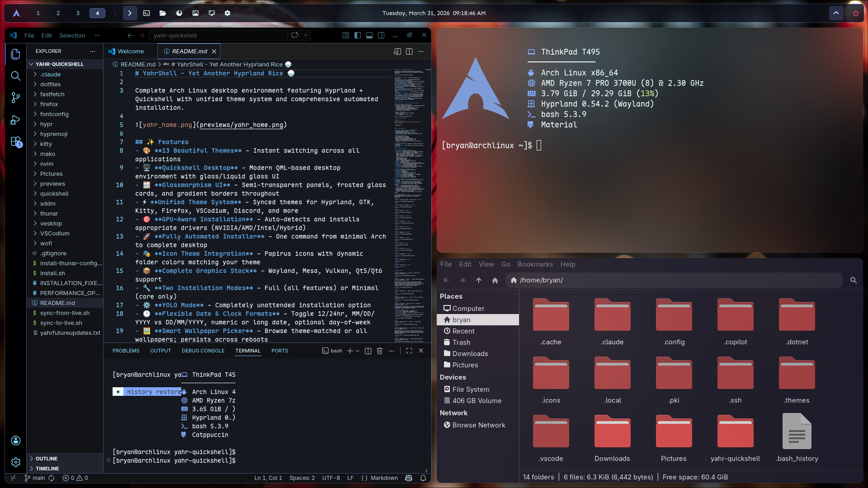This screenshot has width=868, height=488.
Task: Open yahr-quickshell folder in file manager
Action: point(735,437)
